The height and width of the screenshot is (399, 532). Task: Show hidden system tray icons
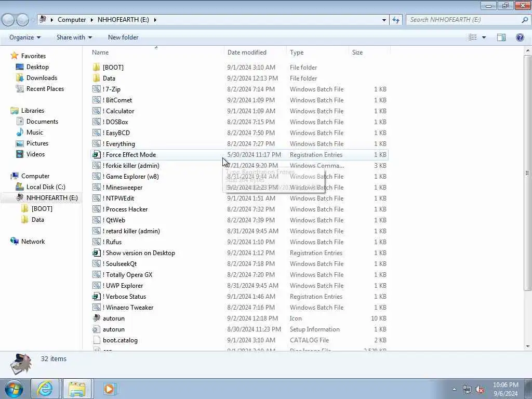coord(454,390)
